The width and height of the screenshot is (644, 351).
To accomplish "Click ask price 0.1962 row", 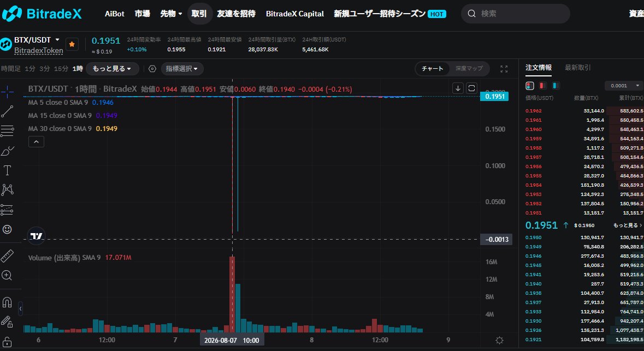I will pos(584,111).
